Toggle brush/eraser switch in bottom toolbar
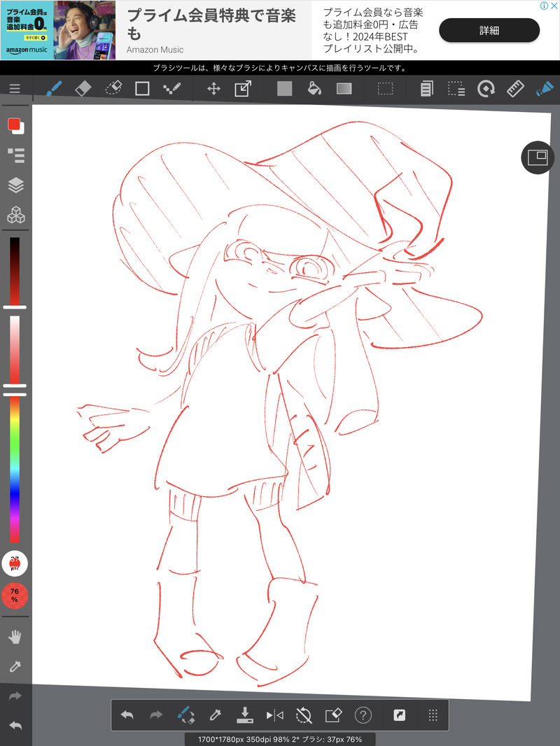Image resolution: width=560 pixels, height=746 pixels. (x=185, y=715)
